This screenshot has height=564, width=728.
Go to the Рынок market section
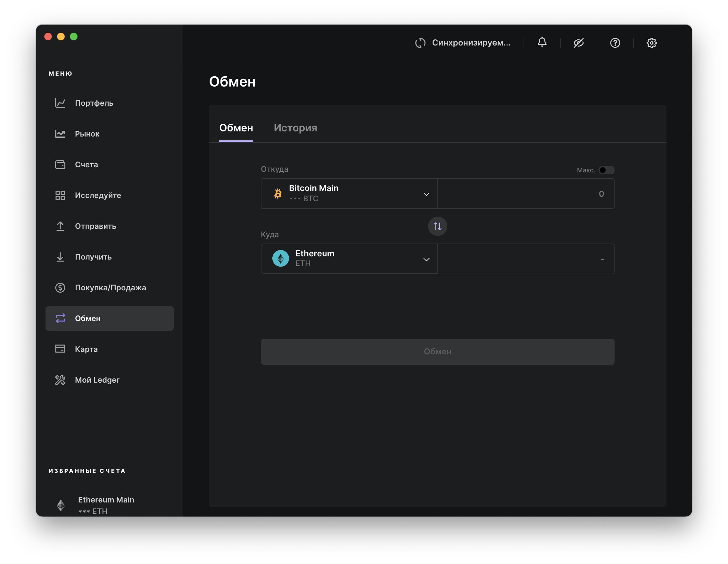point(87,134)
